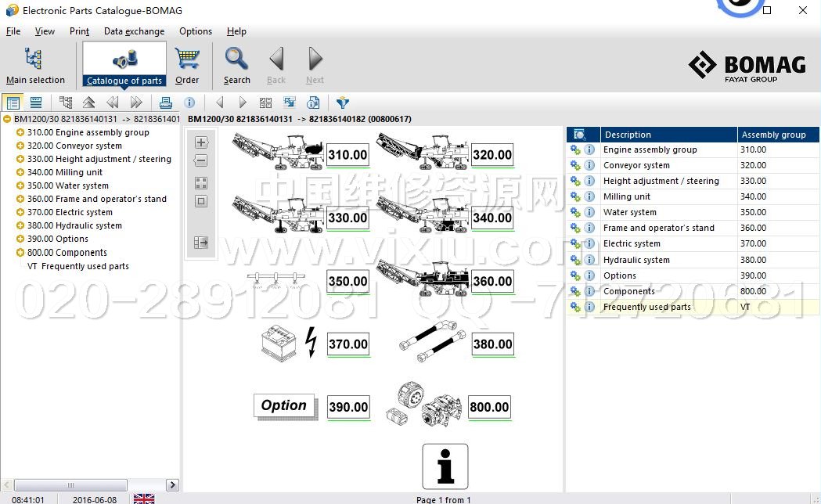This screenshot has height=504, width=821.
Task: Select the Catalogue of parts button
Action: 124,64
